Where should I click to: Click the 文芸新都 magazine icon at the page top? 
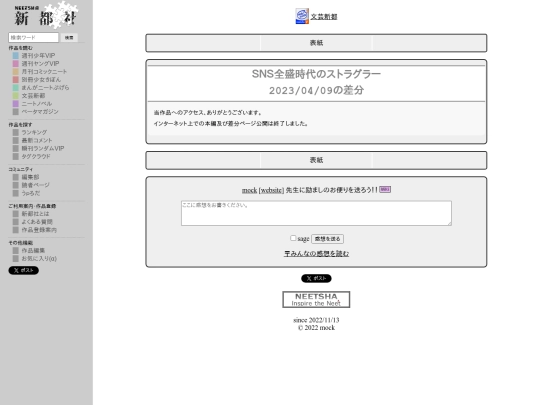pyautogui.click(x=302, y=16)
